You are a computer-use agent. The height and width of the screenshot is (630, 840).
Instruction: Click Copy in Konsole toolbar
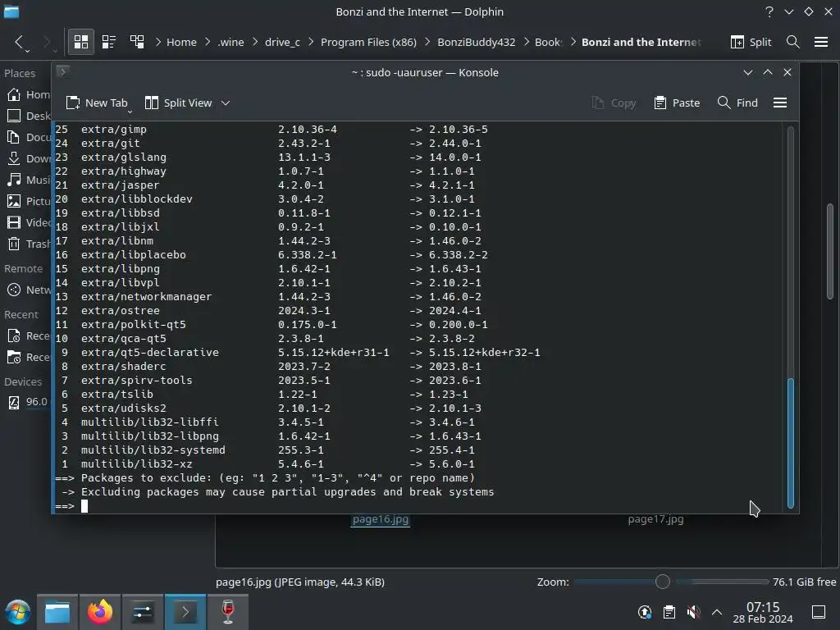[614, 103]
